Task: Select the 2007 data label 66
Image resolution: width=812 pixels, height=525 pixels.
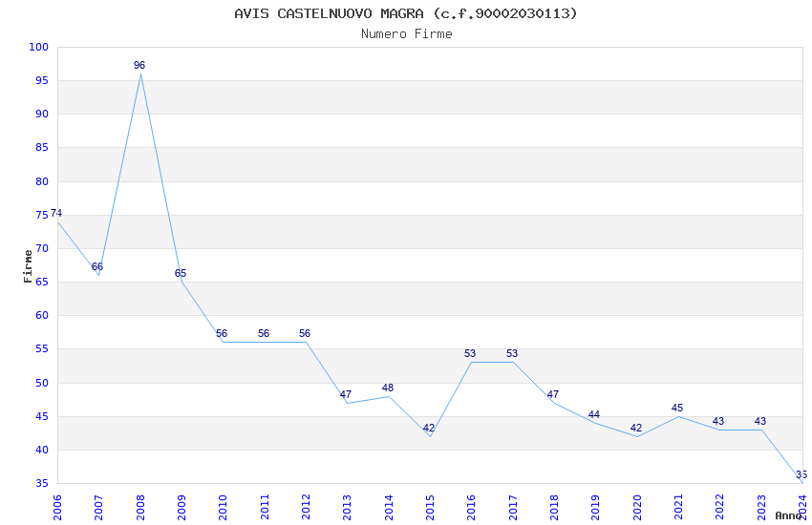Action: coord(97,267)
